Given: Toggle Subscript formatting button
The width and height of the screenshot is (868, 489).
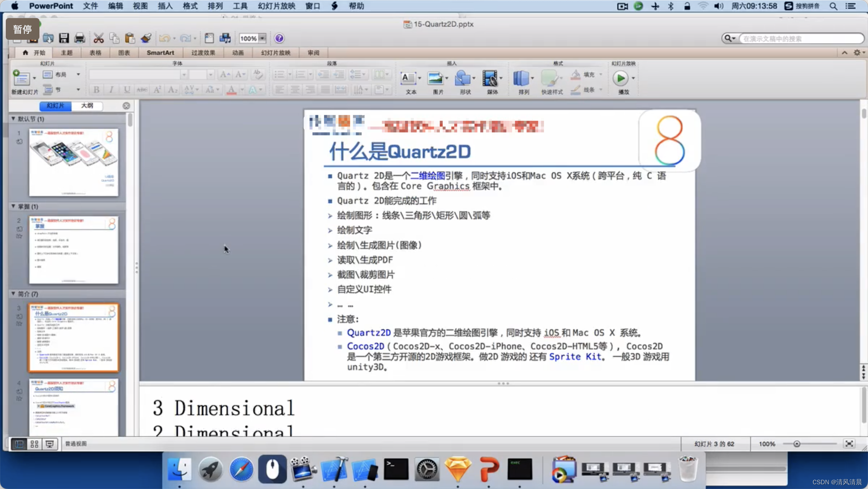Looking at the screenshot, I should (173, 89).
